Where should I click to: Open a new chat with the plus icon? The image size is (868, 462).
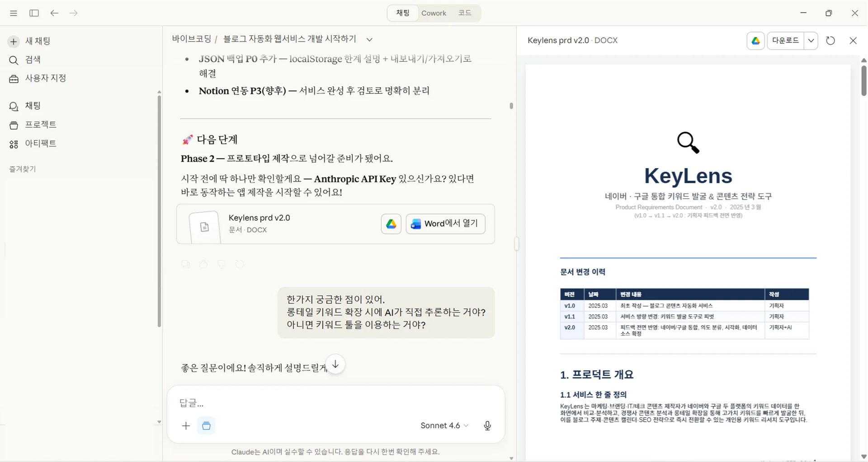(13, 41)
